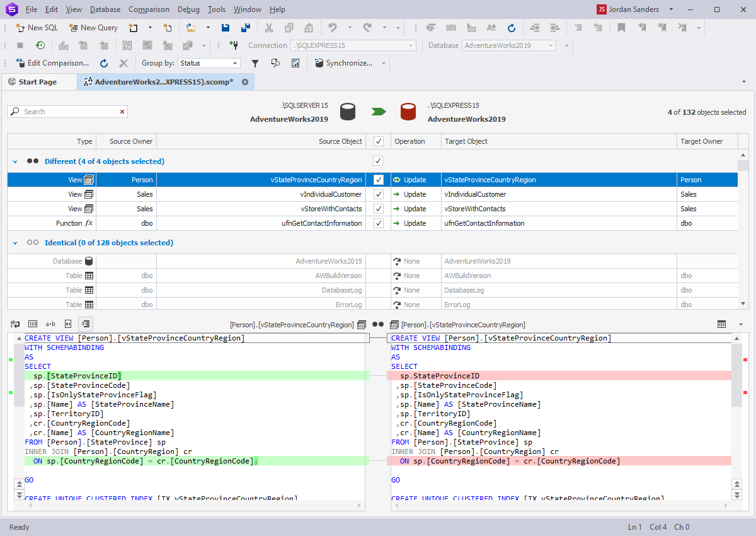The image size is (756, 536).
Task: Click the bookmark flag icon
Action: (621, 28)
